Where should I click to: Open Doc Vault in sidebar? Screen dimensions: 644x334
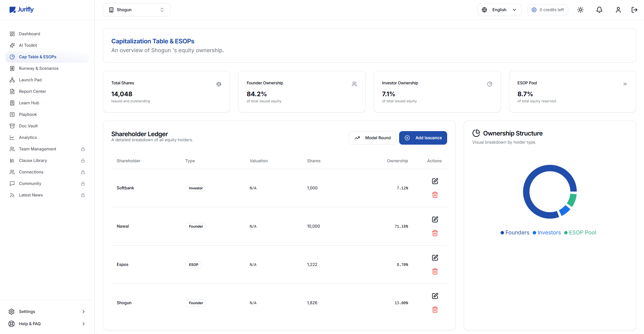(47, 126)
